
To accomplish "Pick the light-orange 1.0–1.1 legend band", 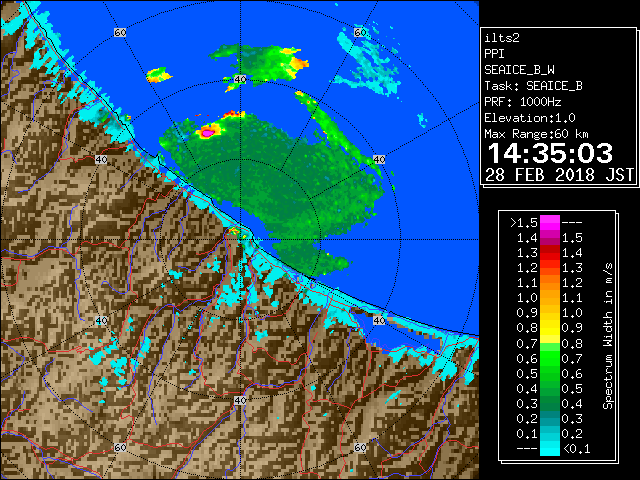I will click(x=550, y=298).
